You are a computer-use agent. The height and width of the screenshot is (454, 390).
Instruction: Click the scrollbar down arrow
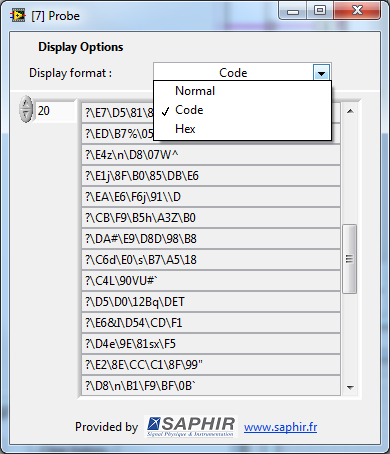pyautogui.click(x=350, y=387)
